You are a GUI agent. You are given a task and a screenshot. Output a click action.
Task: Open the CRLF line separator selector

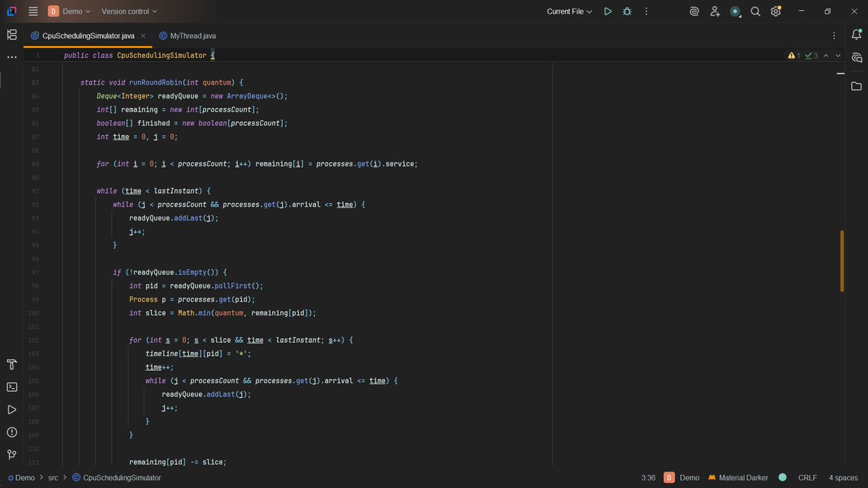(807, 478)
